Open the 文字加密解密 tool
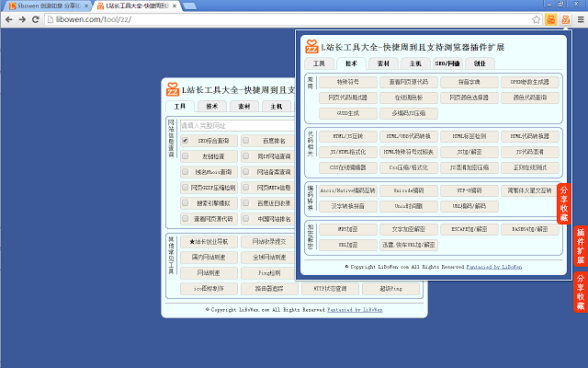Screen dimensions: 588x368 (x=409, y=229)
